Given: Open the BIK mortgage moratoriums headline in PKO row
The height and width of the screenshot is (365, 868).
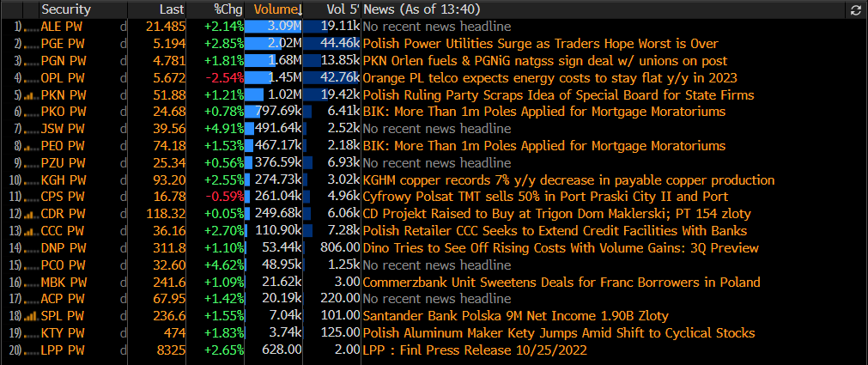Looking at the screenshot, I should (543, 112).
